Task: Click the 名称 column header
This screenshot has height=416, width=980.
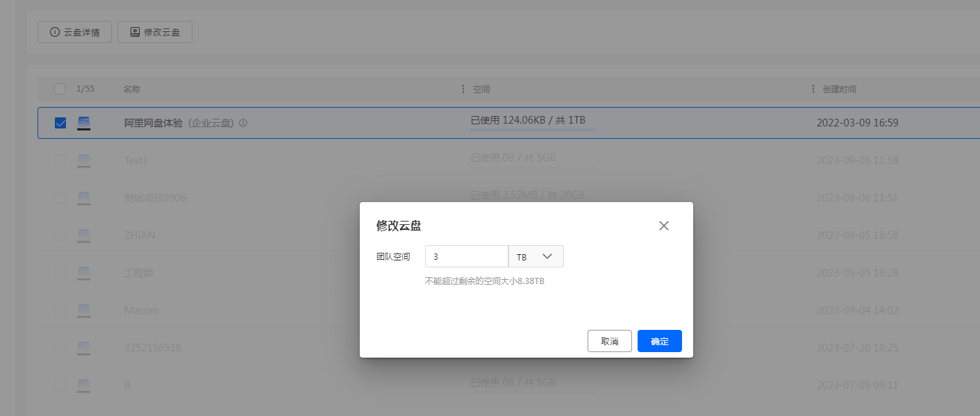Action: click(x=132, y=89)
